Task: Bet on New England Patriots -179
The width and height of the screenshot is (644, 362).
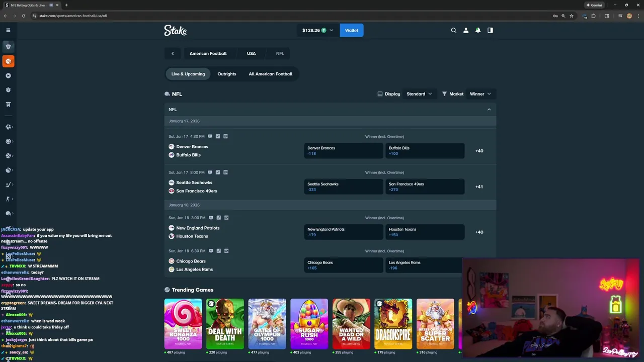Action: pos(344,232)
